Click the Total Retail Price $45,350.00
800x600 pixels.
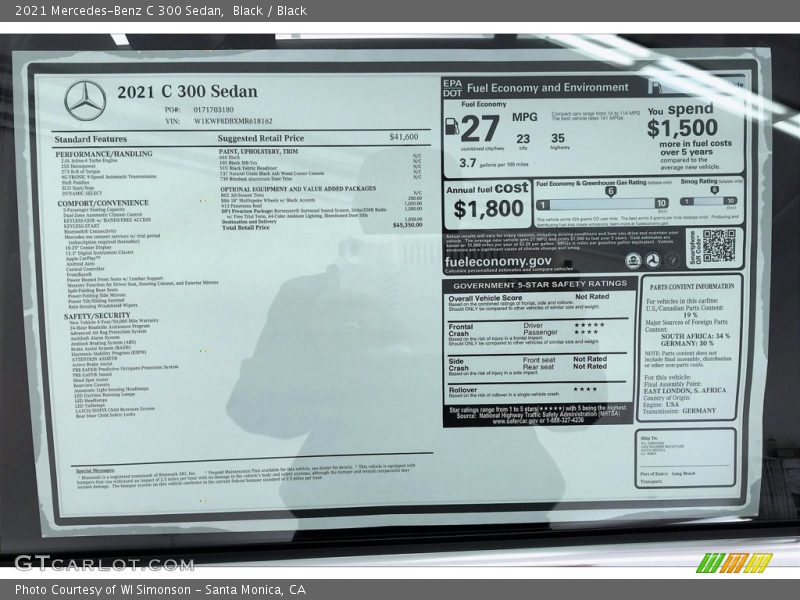(322, 227)
